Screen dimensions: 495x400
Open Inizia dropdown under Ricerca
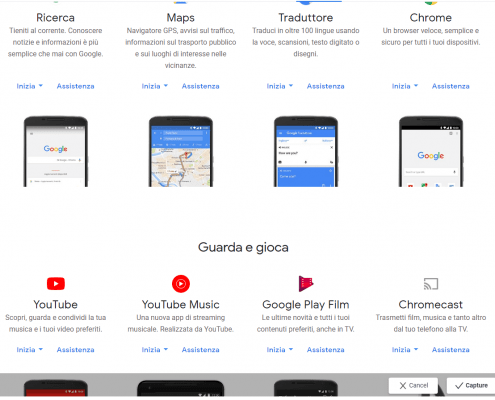30,86
